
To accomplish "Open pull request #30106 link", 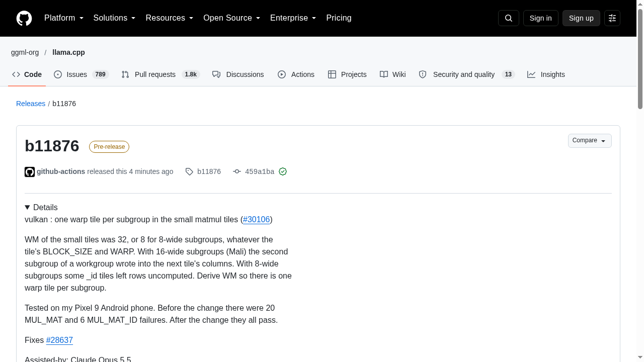I will coord(257,219).
